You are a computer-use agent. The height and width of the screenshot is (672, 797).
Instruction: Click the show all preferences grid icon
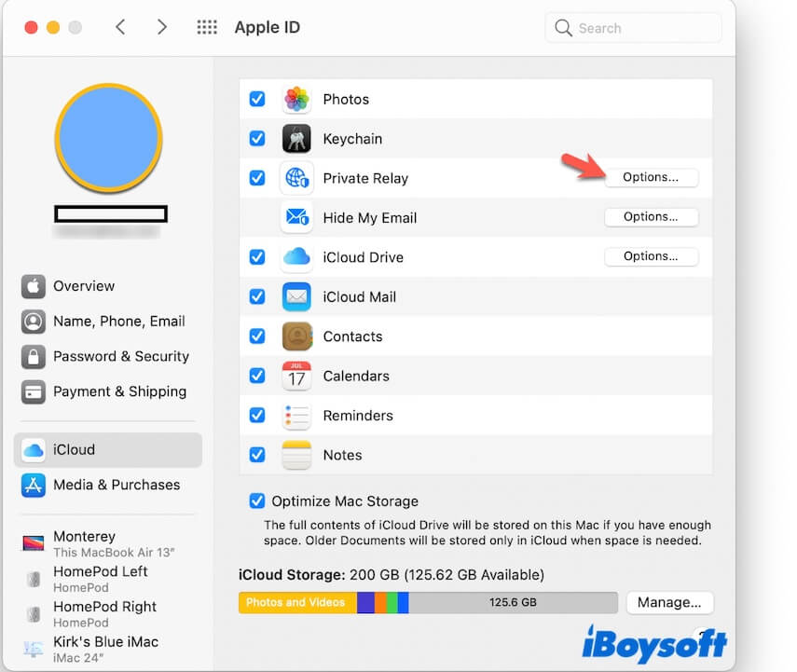[x=207, y=27]
